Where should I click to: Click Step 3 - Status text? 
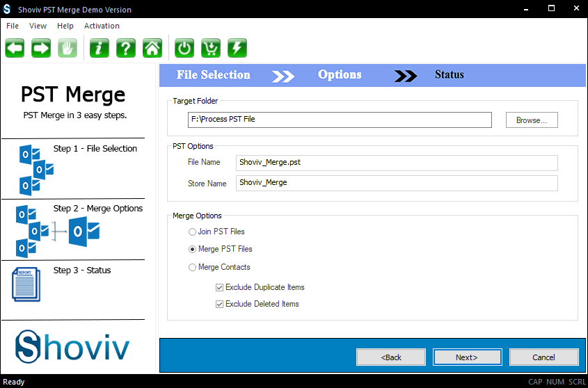(x=82, y=270)
